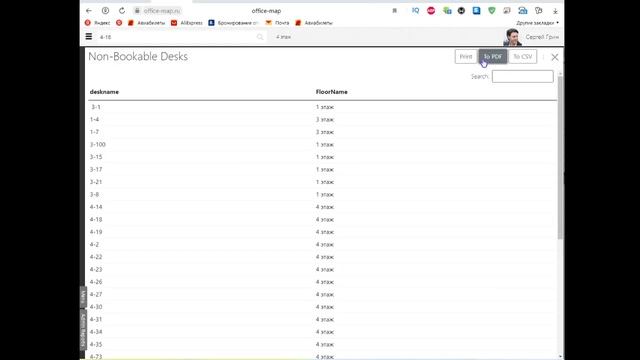Open the Сергей user name menu
This screenshot has height=360, width=640.
click(x=542, y=37)
